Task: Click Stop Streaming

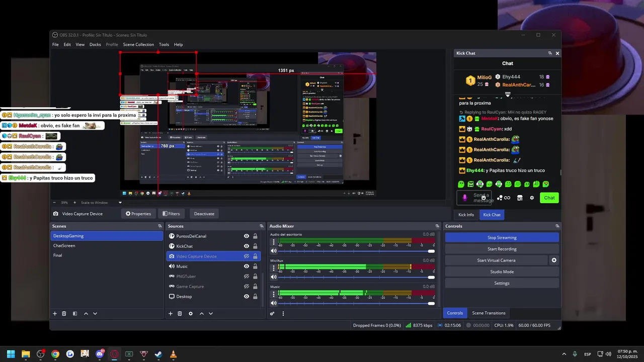Action: point(502,237)
